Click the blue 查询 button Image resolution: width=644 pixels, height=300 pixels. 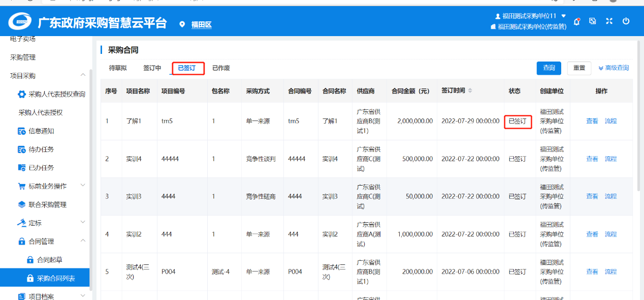click(x=549, y=68)
